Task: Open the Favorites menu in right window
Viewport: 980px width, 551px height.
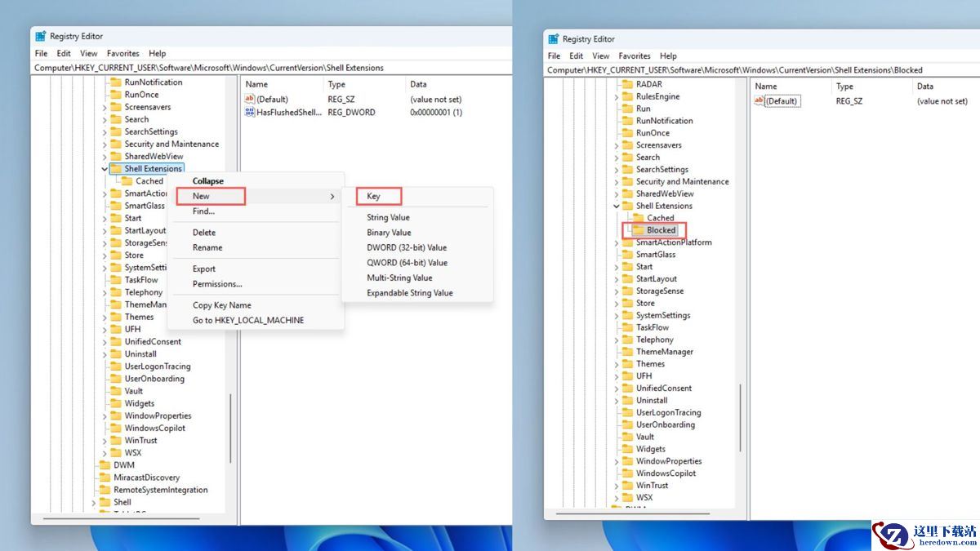Action: click(x=635, y=56)
